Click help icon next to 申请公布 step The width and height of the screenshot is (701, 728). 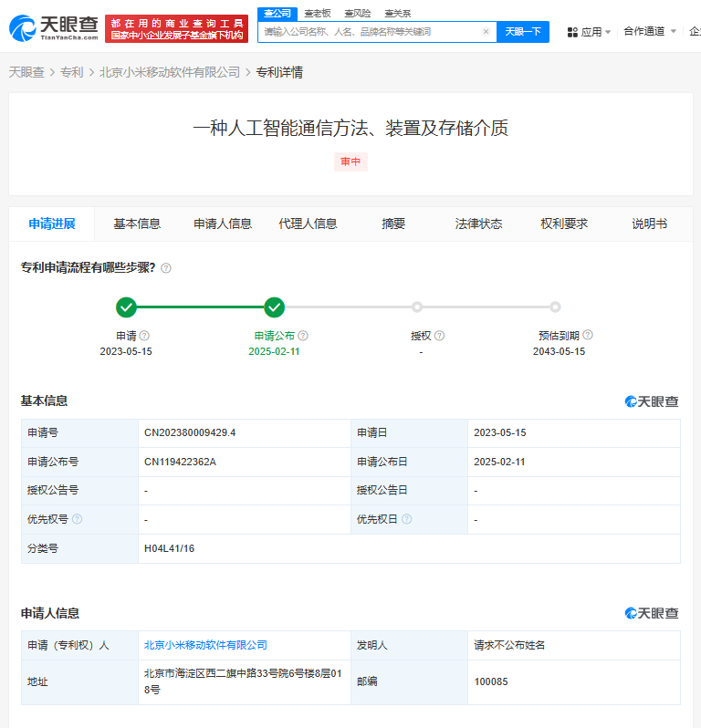pos(303,336)
